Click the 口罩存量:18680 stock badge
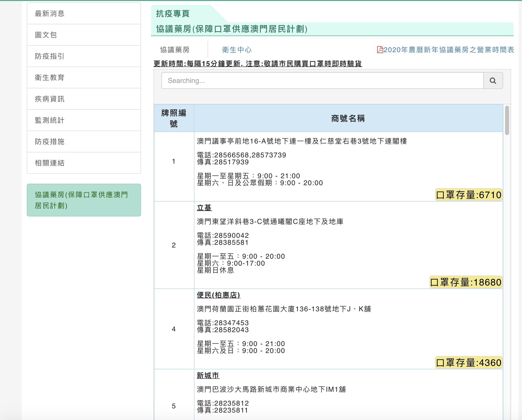Image resolution: width=522 pixels, height=420 pixels. [466, 282]
